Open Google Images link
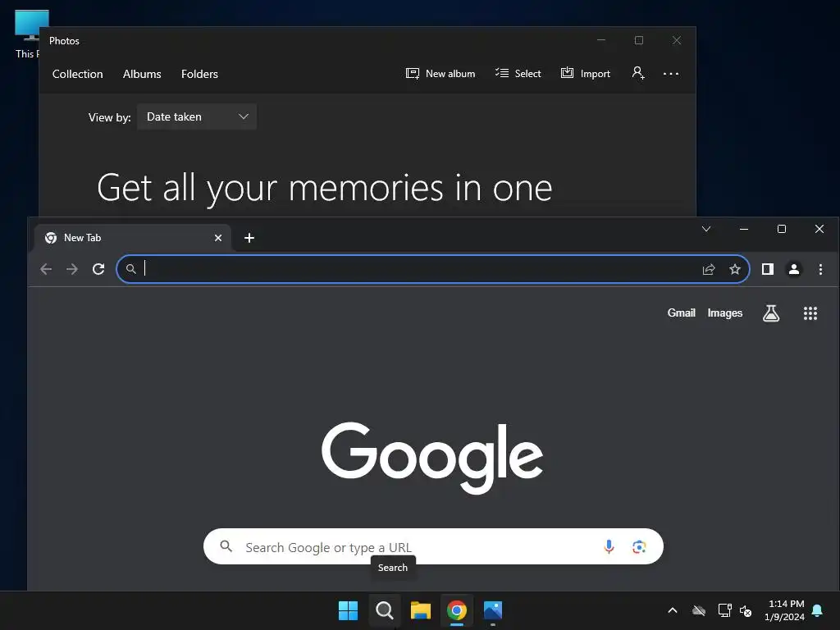 tap(725, 313)
